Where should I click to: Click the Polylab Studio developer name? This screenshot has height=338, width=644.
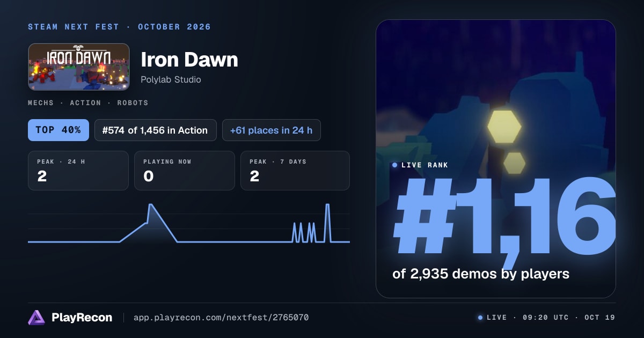point(171,79)
